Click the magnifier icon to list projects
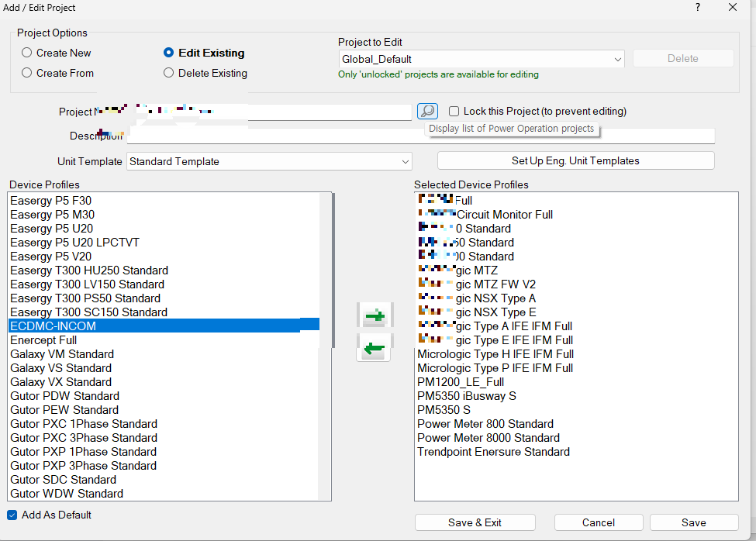This screenshot has height=541, width=756. click(427, 112)
